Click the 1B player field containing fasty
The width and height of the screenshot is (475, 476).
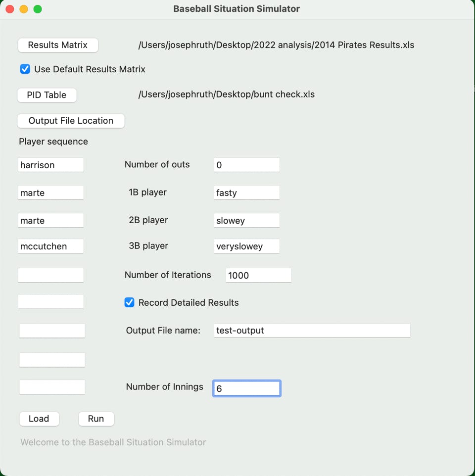point(247,192)
